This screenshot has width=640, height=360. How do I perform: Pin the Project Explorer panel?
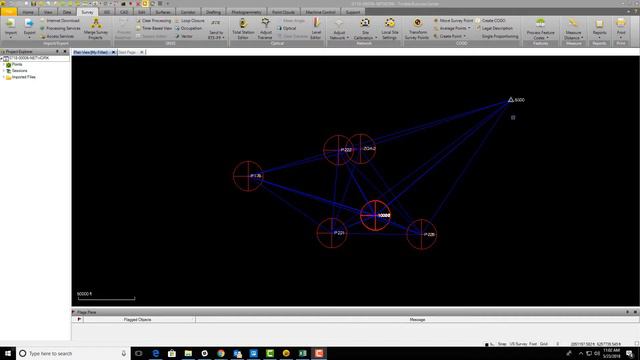pos(57,51)
